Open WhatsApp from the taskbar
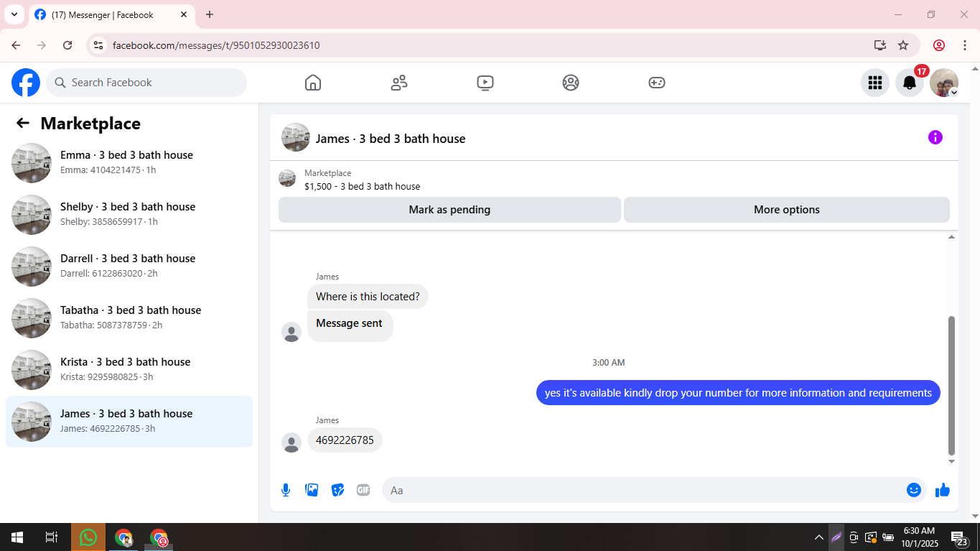Screen dimensions: 980x551 (88, 537)
